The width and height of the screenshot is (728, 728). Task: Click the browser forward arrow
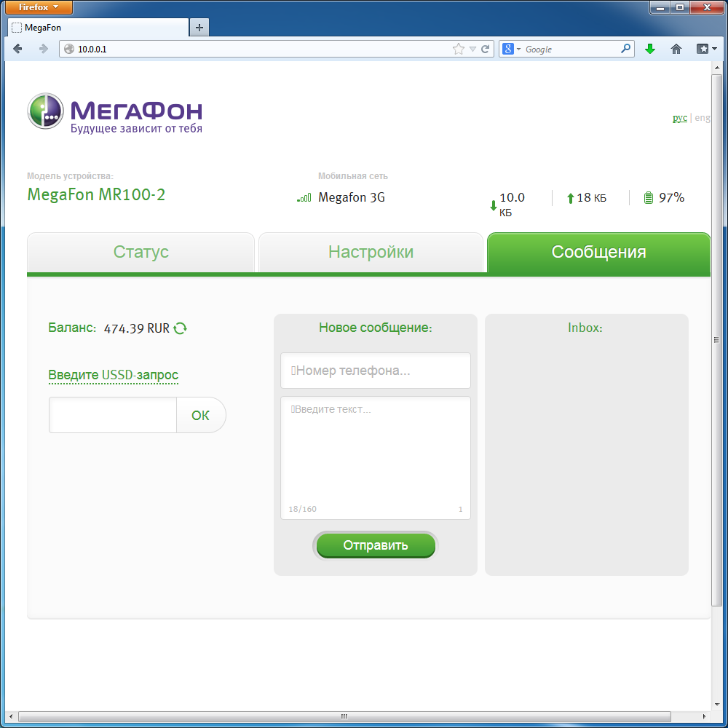43,49
